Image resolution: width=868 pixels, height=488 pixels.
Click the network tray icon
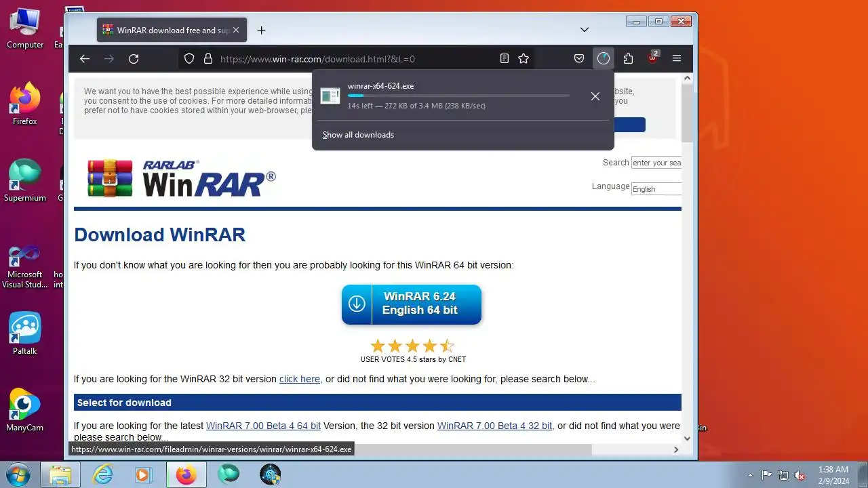[x=783, y=475]
